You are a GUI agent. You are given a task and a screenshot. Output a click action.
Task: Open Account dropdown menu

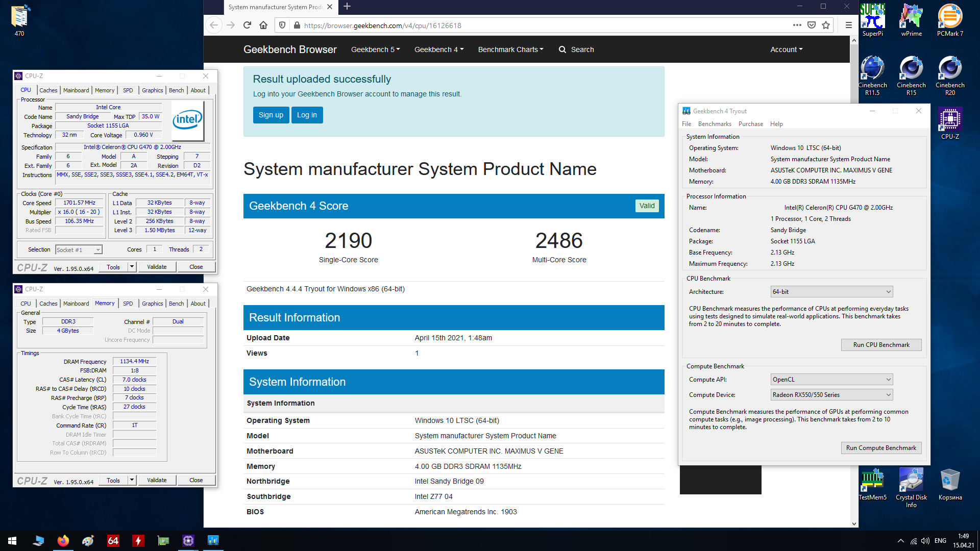786,49
